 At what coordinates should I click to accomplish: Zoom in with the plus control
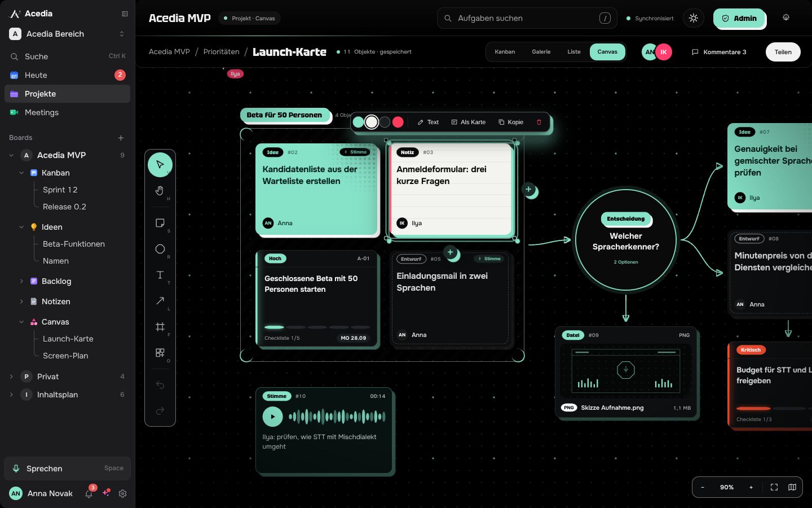click(x=751, y=487)
